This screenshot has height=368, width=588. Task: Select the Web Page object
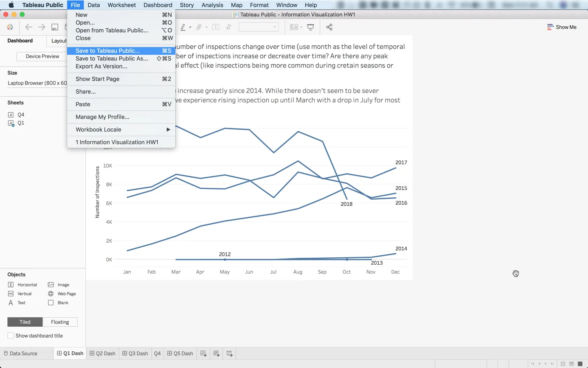62,294
